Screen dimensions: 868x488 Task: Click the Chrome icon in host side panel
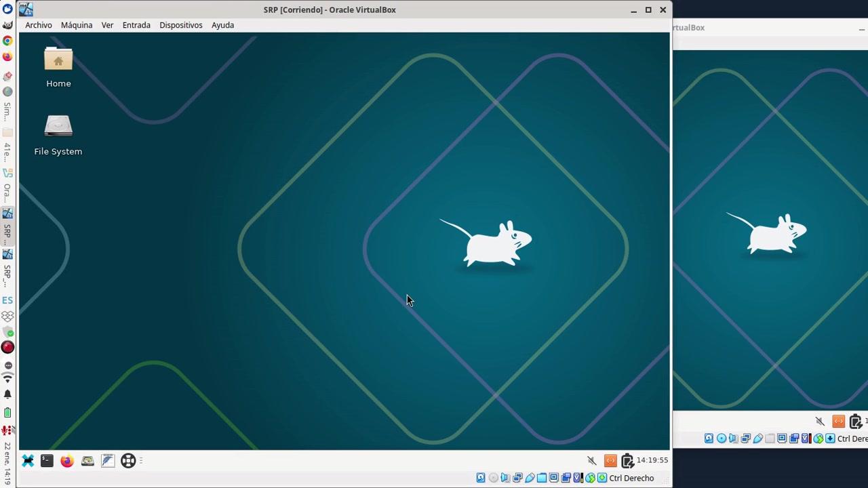tap(7, 41)
